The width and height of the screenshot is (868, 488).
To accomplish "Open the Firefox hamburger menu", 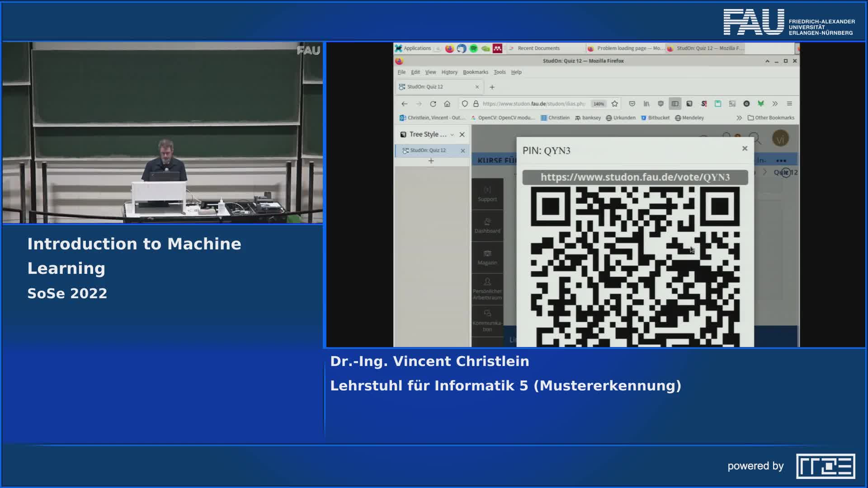I will pos(789,103).
